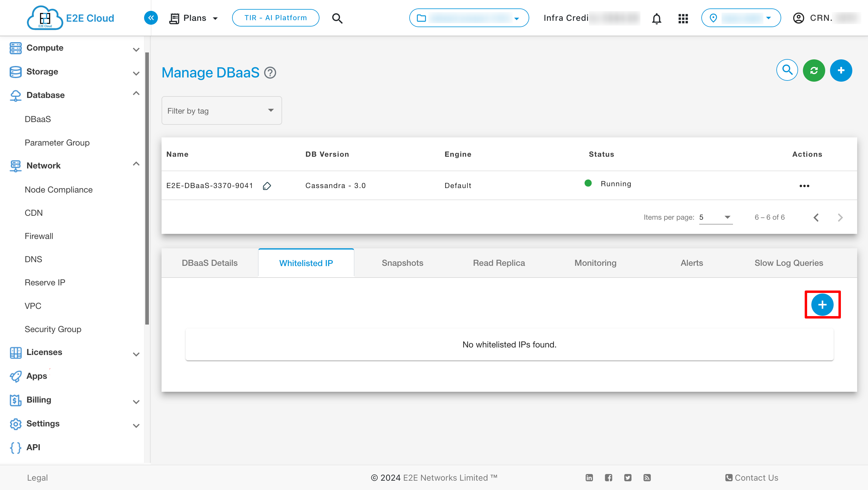Viewport: 868px width, 490px height.
Task: Open Slow Log Queries tab
Action: pos(788,263)
